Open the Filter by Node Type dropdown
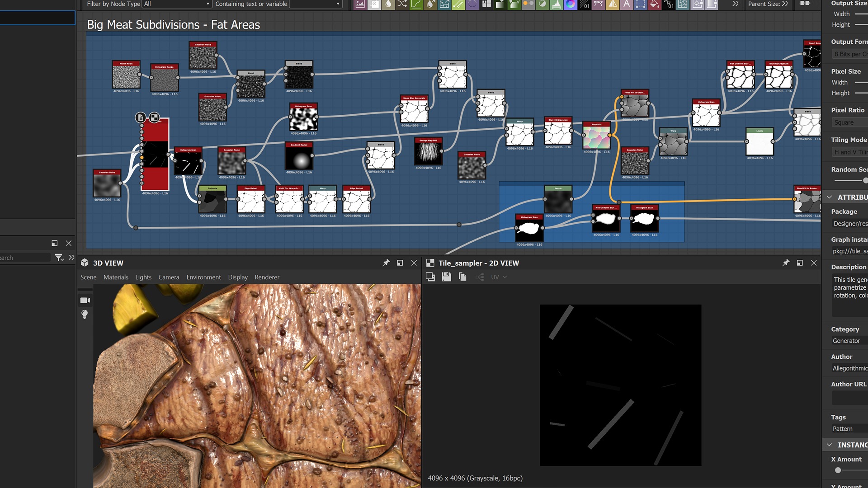Image resolution: width=868 pixels, height=488 pixels. [x=177, y=4]
